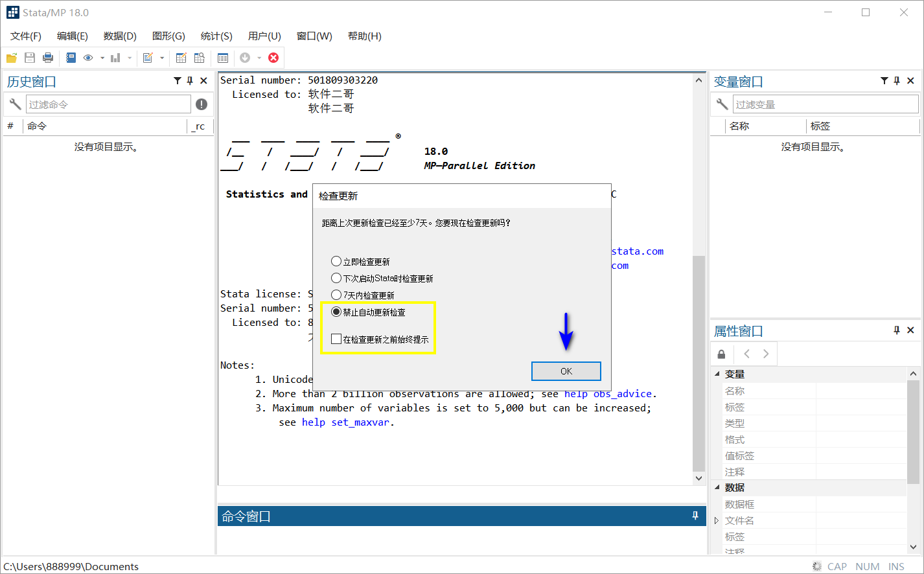Click the Results window scroll-up arrow
Screen dimensions: 924x574
(699, 80)
